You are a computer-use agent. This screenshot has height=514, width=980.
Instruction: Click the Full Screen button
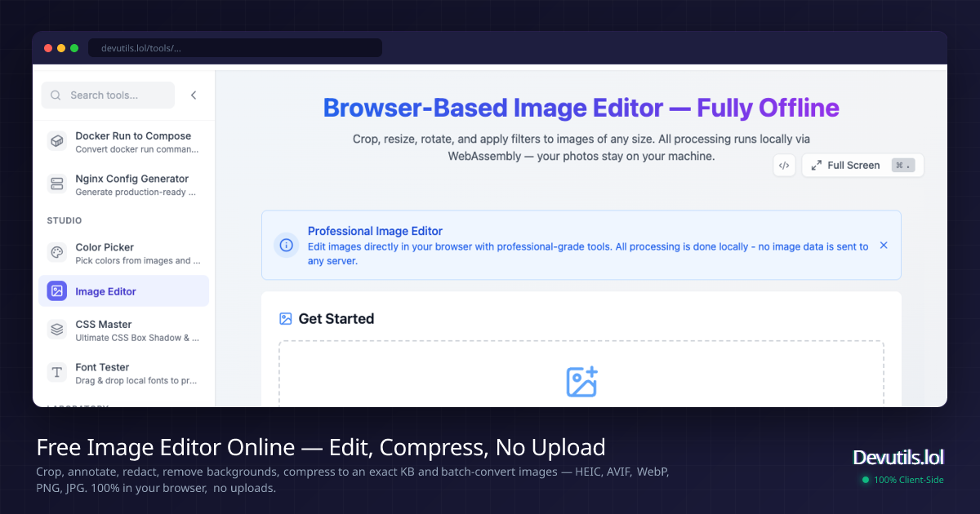point(862,165)
